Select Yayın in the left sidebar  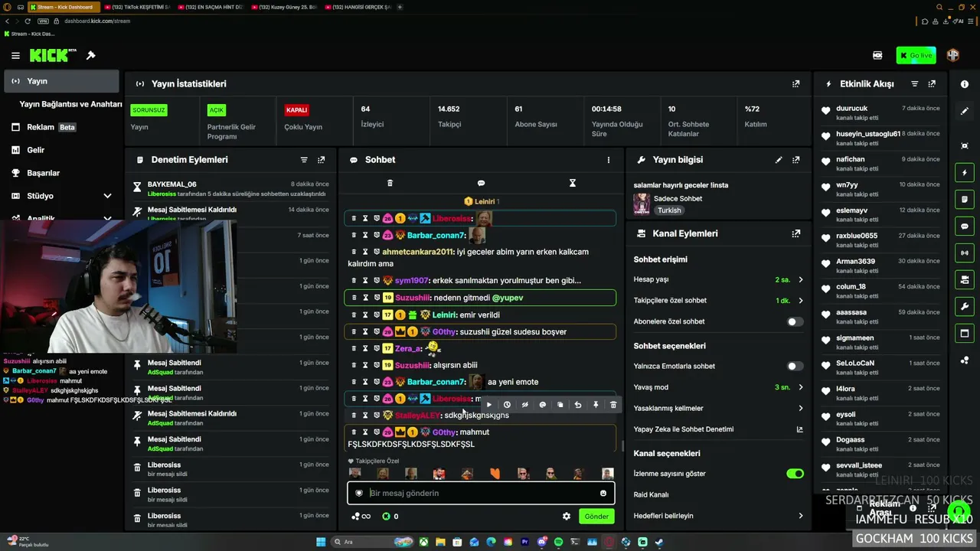pyautogui.click(x=61, y=81)
